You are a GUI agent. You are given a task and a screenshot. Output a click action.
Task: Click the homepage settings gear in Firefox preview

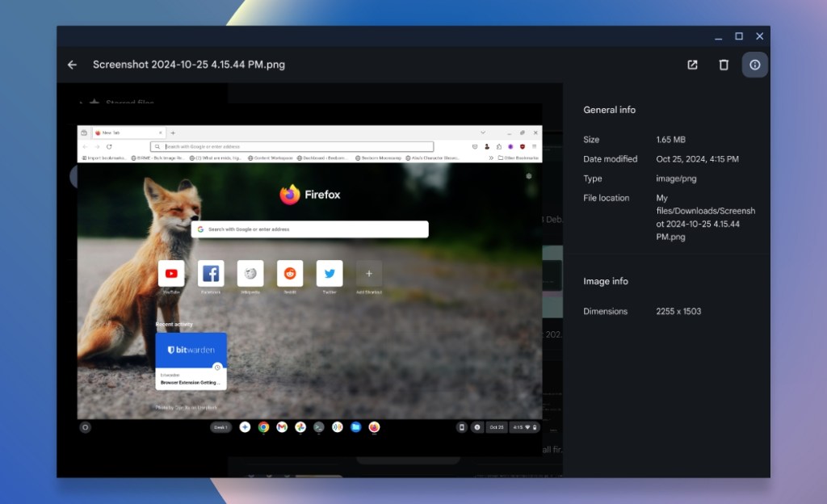click(x=528, y=176)
